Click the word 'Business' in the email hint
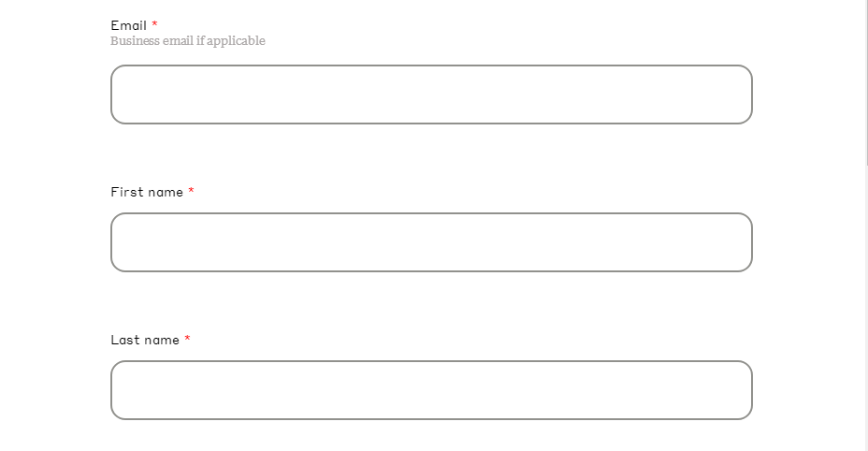 pos(135,41)
